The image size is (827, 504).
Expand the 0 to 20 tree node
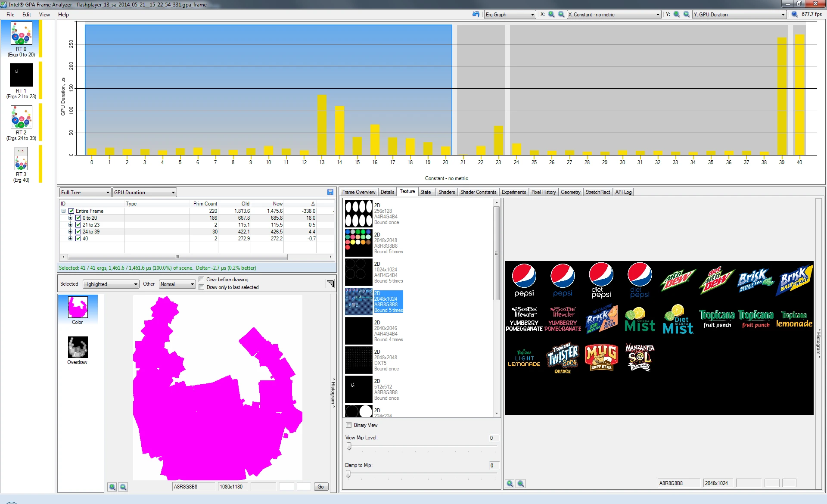(x=70, y=218)
